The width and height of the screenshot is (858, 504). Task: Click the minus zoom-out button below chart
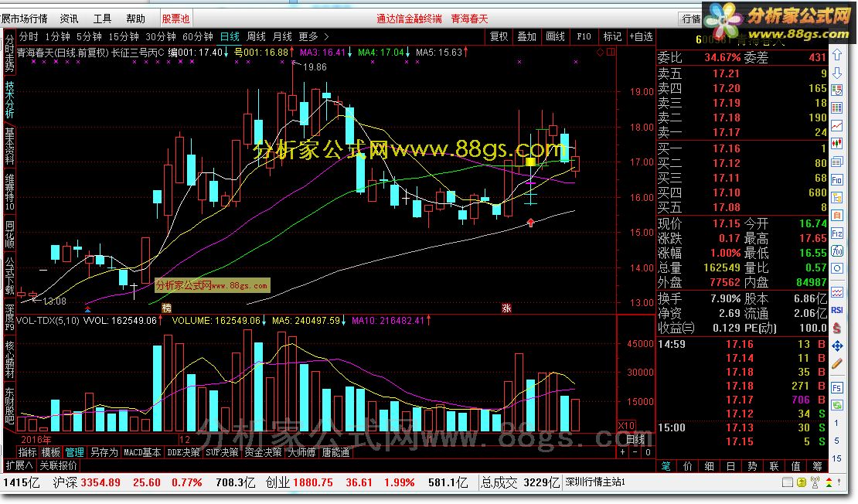click(x=635, y=452)
